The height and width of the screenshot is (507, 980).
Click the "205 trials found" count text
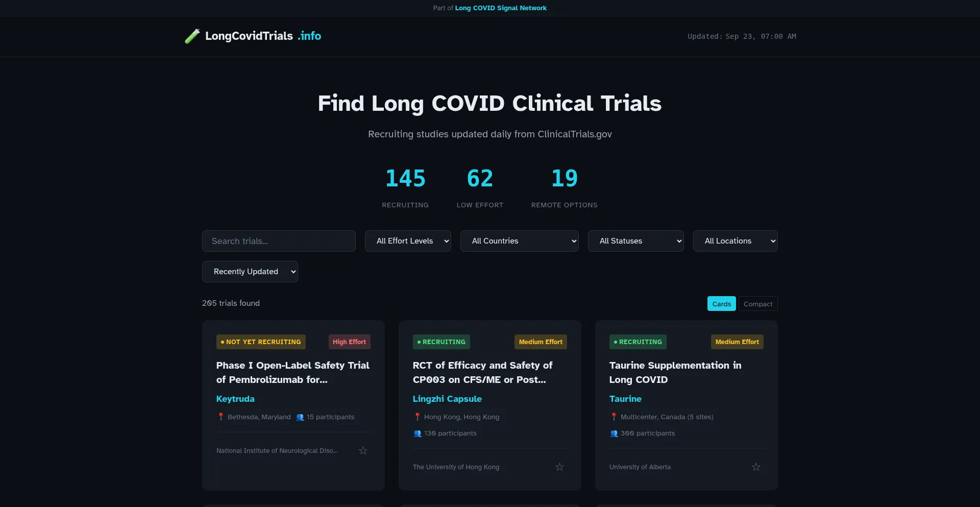click(231, 303)
